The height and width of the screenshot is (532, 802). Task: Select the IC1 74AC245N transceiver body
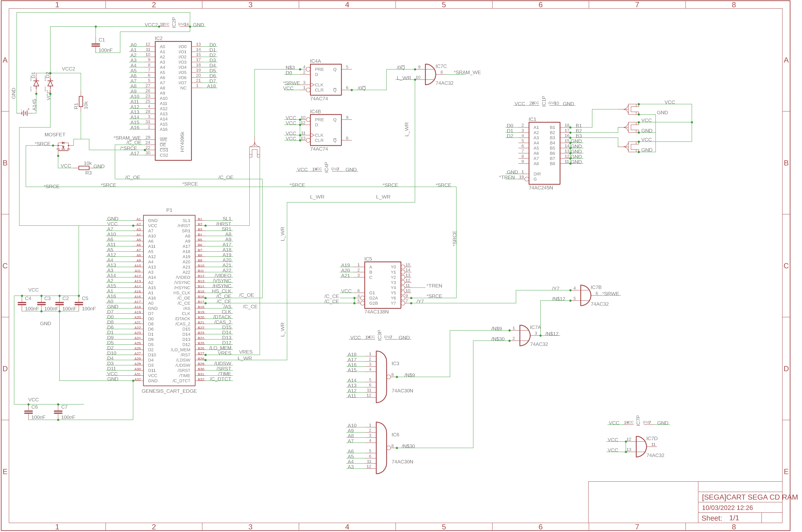544,153
